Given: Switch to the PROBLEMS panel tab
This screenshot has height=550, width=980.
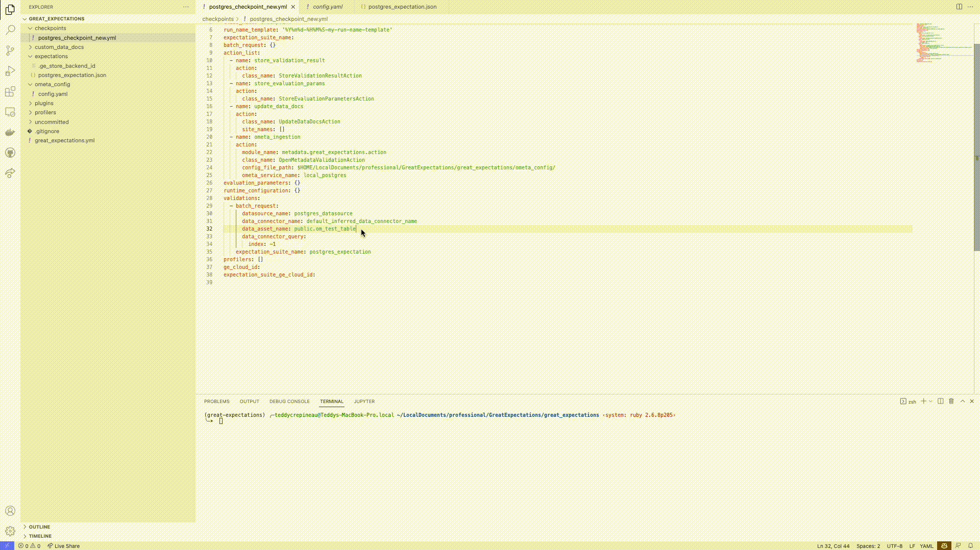Looking at the screenshot, I should [216, 402].
